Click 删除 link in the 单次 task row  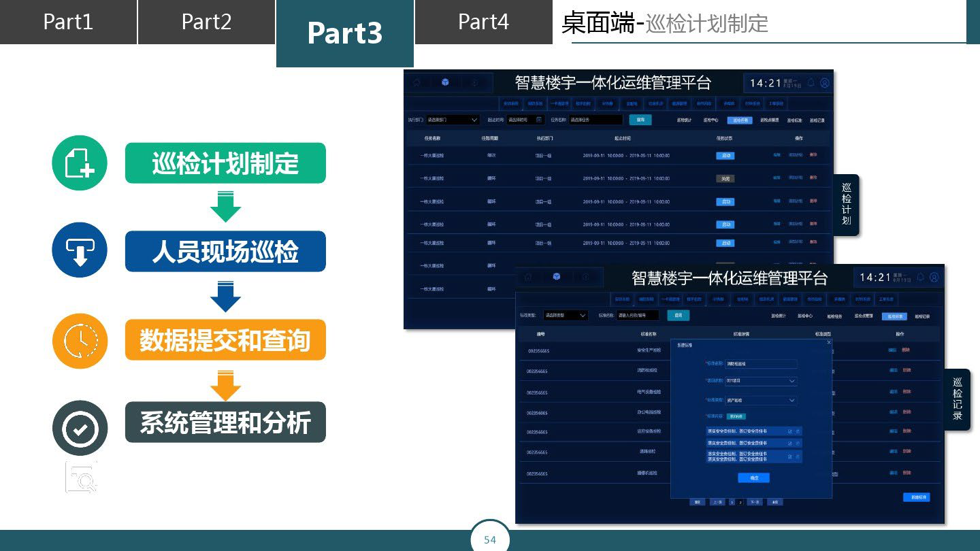(813, 155)
